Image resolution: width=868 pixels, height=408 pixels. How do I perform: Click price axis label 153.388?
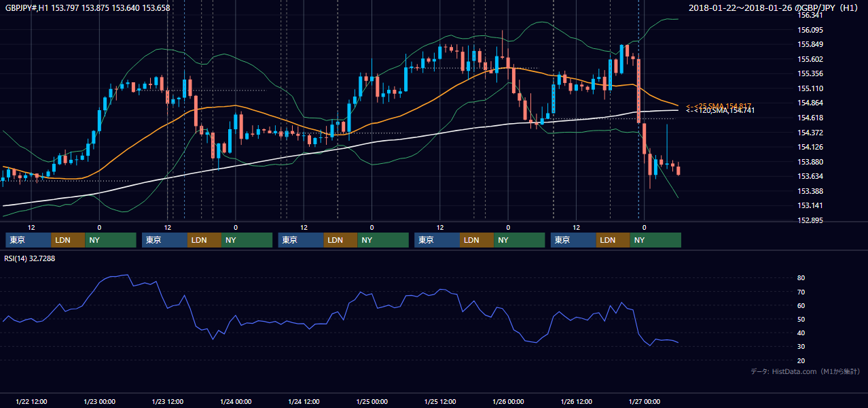(x=810, y=191)
